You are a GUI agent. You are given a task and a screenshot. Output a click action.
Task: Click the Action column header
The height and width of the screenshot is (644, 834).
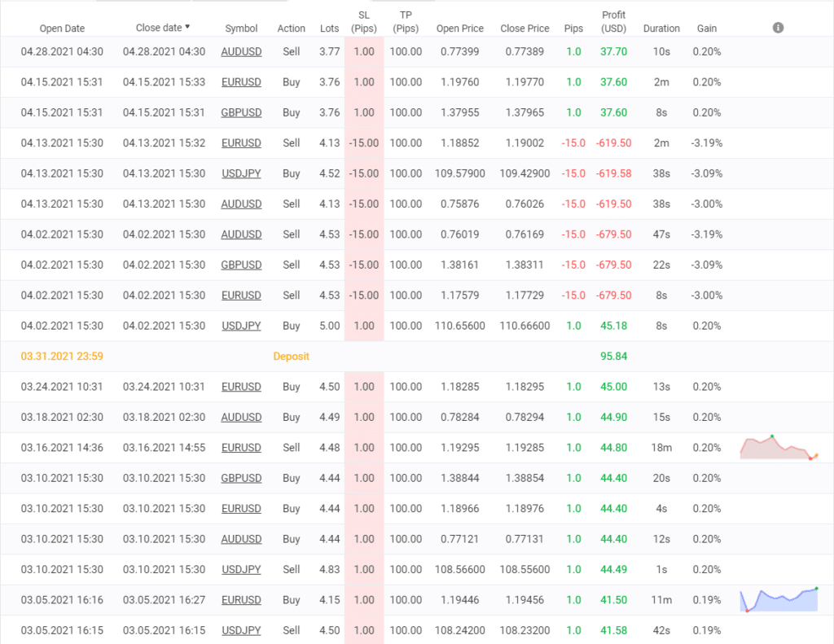291,28
